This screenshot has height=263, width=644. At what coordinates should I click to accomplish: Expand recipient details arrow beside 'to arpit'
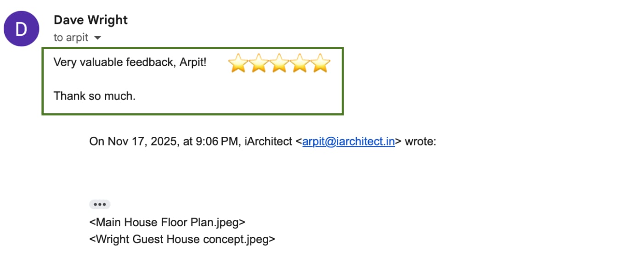97,38
